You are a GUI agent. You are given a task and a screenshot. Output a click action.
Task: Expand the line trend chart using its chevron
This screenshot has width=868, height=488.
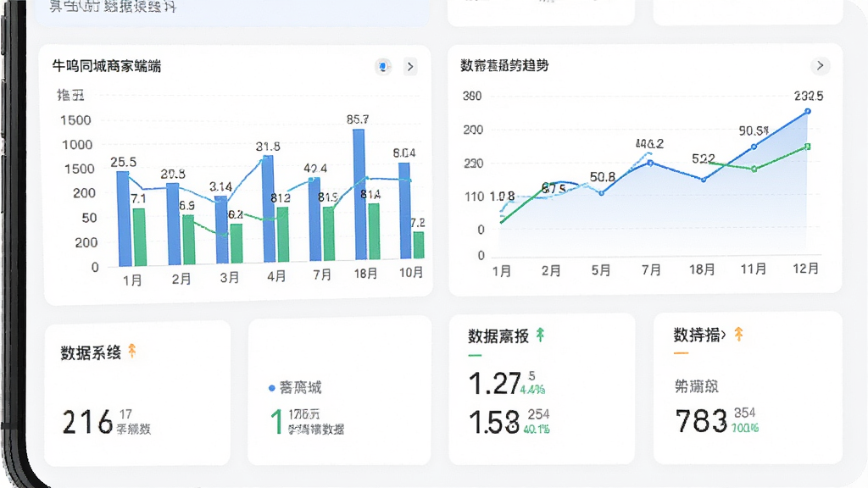pos(820,66)
